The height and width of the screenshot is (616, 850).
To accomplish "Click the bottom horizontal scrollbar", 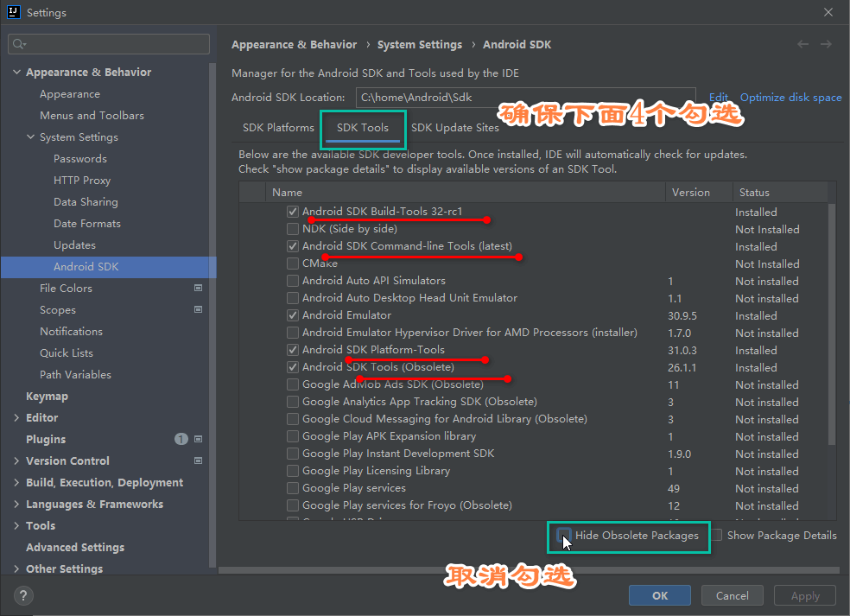I will click(x=529, y=570).
